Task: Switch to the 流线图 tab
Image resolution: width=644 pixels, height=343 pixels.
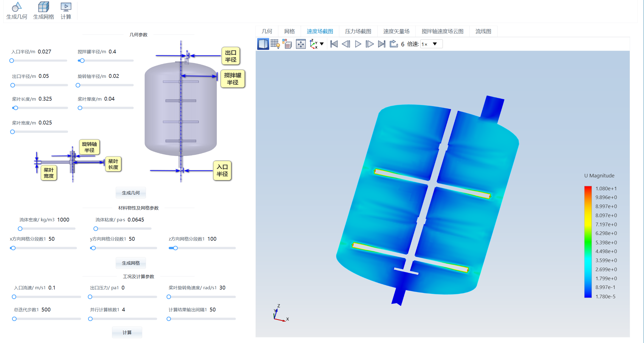Action: pyautogui.click(x=483, y=31)
